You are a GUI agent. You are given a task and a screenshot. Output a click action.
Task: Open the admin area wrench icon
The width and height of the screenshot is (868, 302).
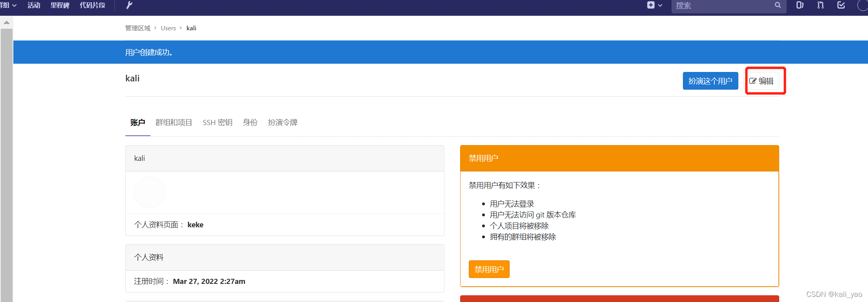[129, 5]
